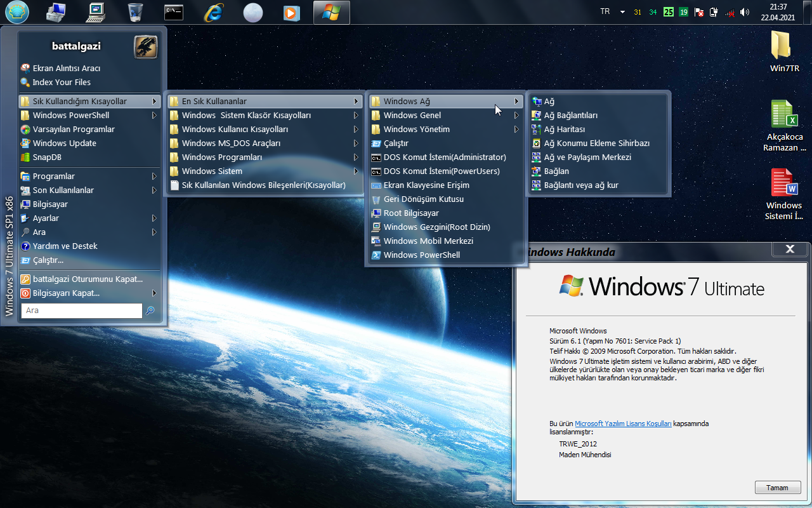Viewport: 812px width, 508px height.
Task: Open Ağ Haritası
Action: [598, 129]
